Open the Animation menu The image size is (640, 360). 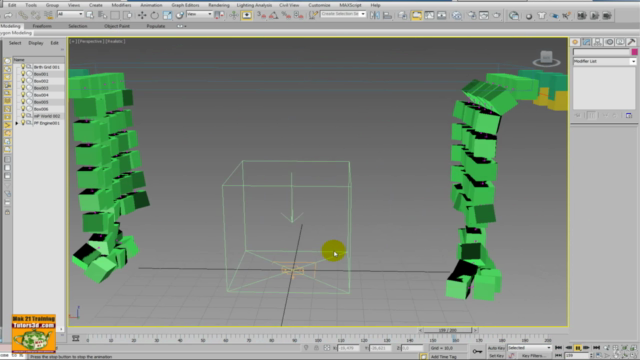151,5
